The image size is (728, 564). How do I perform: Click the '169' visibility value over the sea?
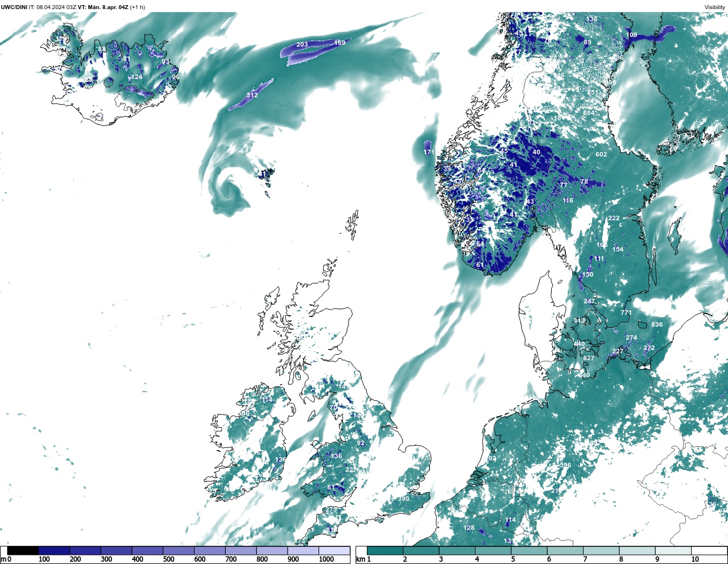(x=340, y=43)
